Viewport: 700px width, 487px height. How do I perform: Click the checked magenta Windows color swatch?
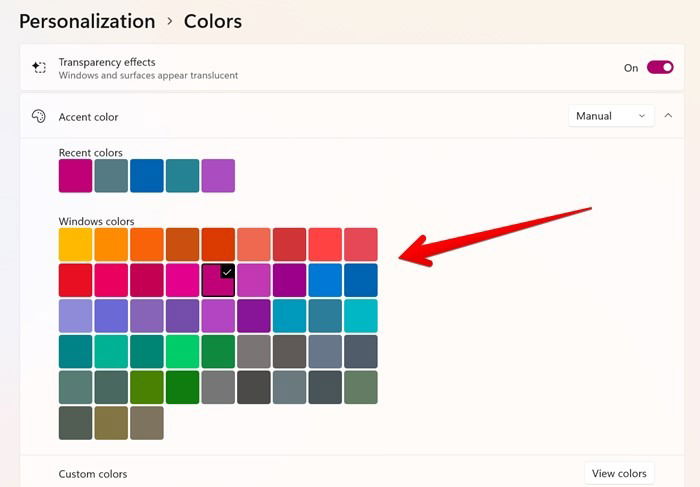point(218,280)
